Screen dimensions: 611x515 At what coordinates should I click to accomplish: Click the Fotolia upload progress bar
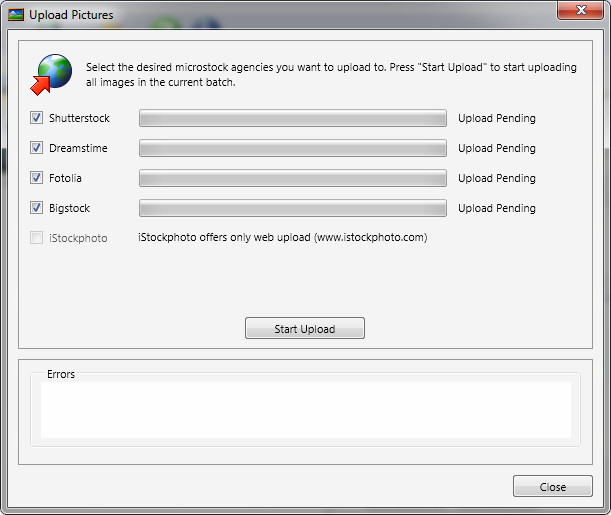[x=293, y=178]
